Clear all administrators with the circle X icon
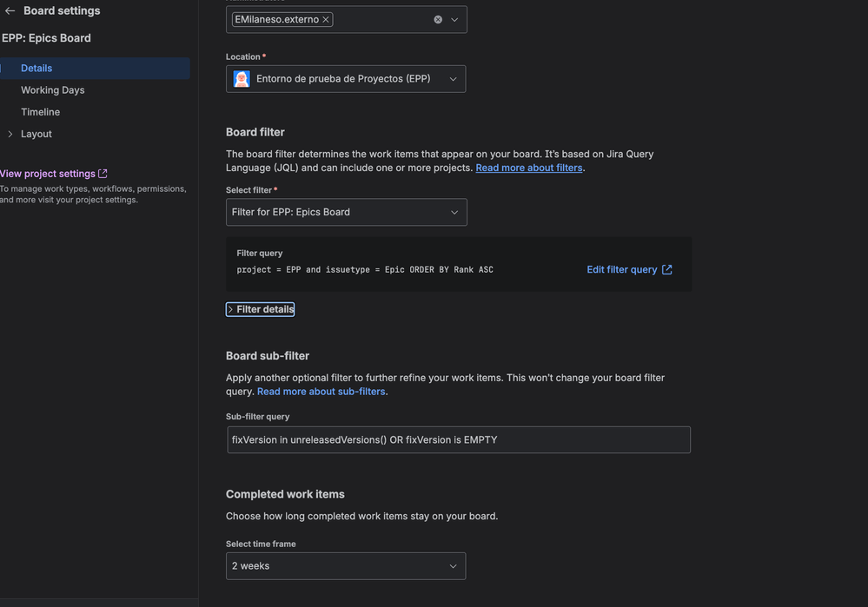Viewport: 868px width, 607px height. (x=438, y=19)
